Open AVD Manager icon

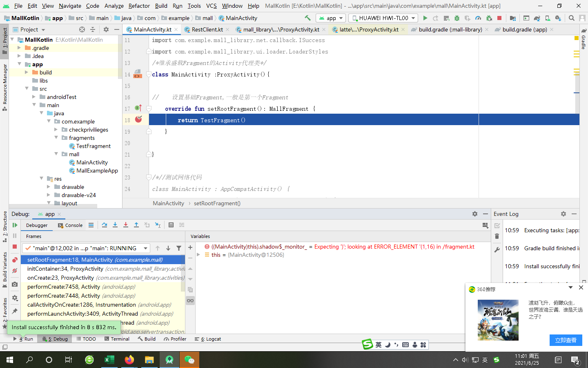(548, 18)
